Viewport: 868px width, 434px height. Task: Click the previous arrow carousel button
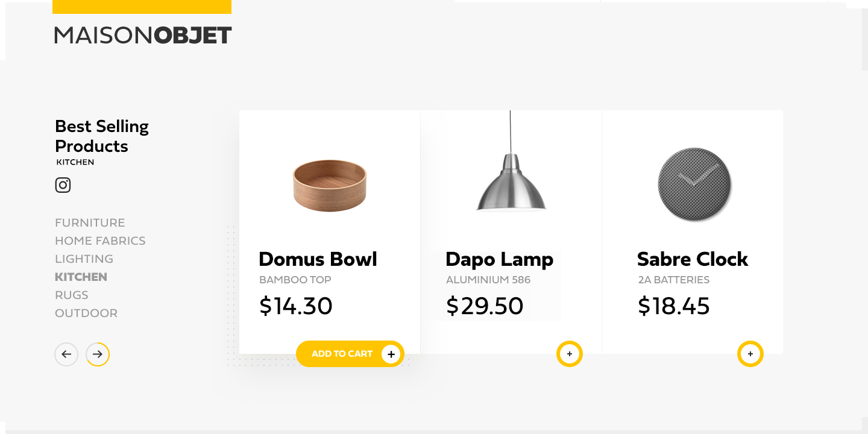pos(66,354)
